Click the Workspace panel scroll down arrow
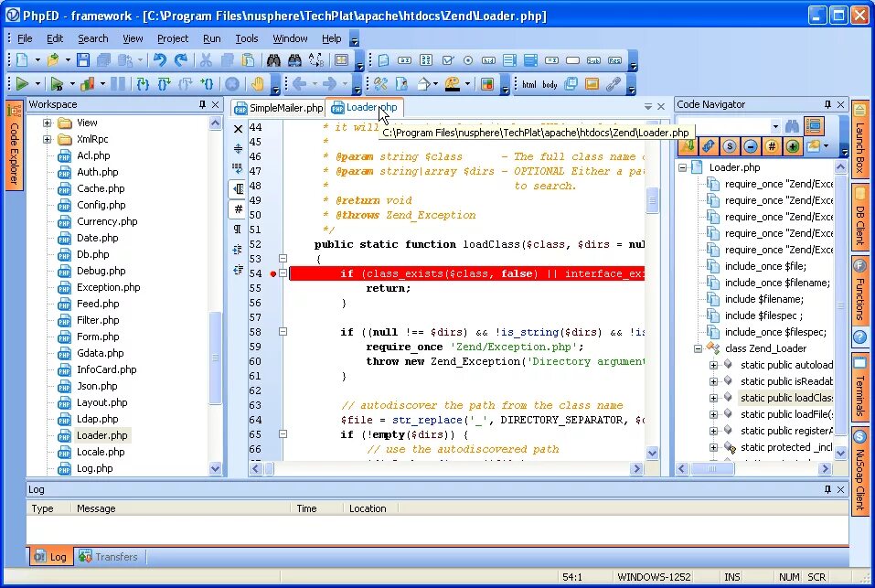This screenshot has width=875, height=588. coord(216,468)
